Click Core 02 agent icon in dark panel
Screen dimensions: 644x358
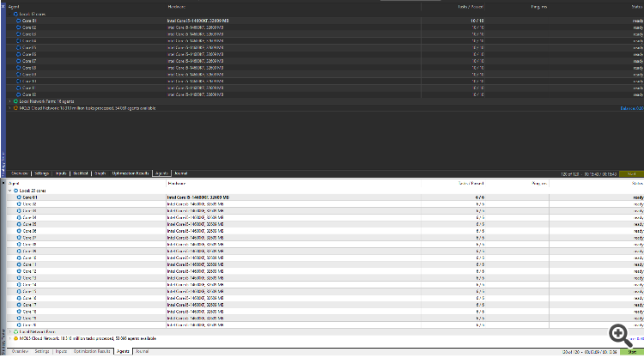pos(18,27)
